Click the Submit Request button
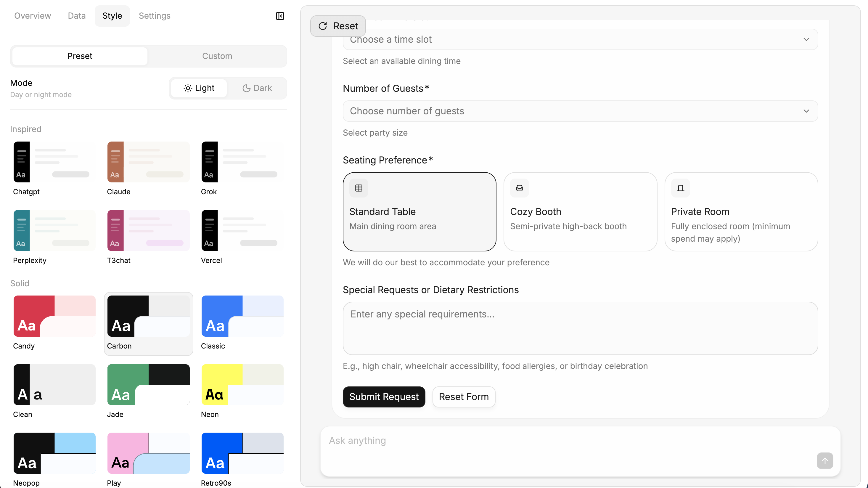This screenshot has height=488, width=868. [x=384, y=397]
